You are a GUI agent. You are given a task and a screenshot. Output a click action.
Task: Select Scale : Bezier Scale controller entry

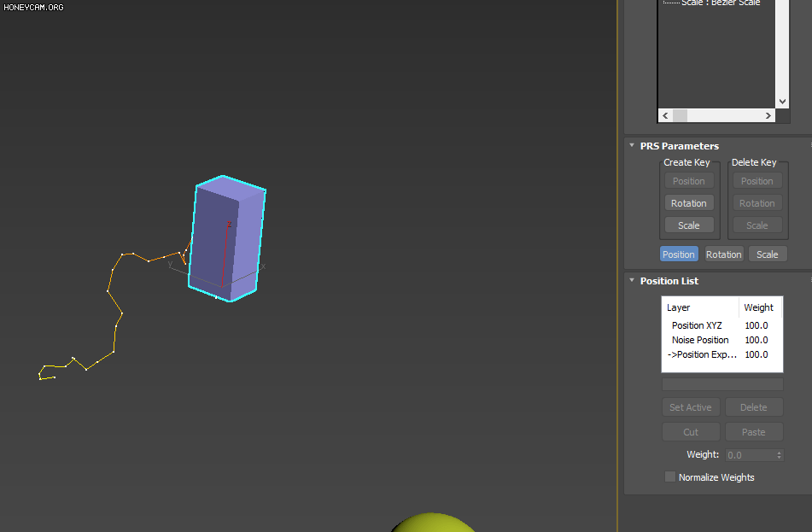[x=721, y=3]
